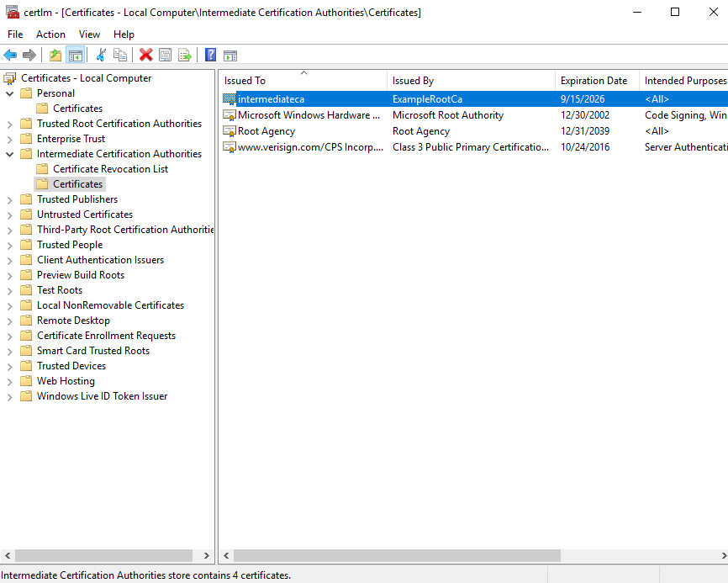Click the red Delete X icon
The height and width of the screenshot is (583, 728).
pos(145,55)
